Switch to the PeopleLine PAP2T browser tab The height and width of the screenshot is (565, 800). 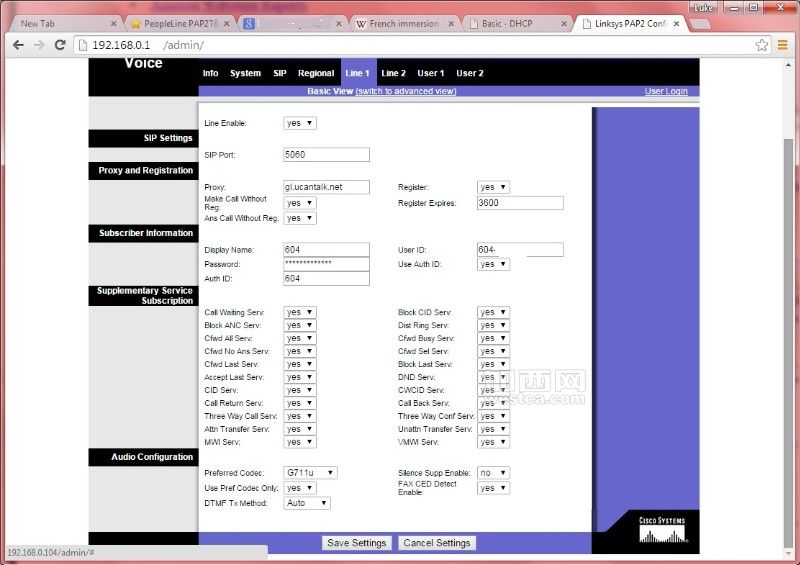pyautogui.click(x=180, y=23)
